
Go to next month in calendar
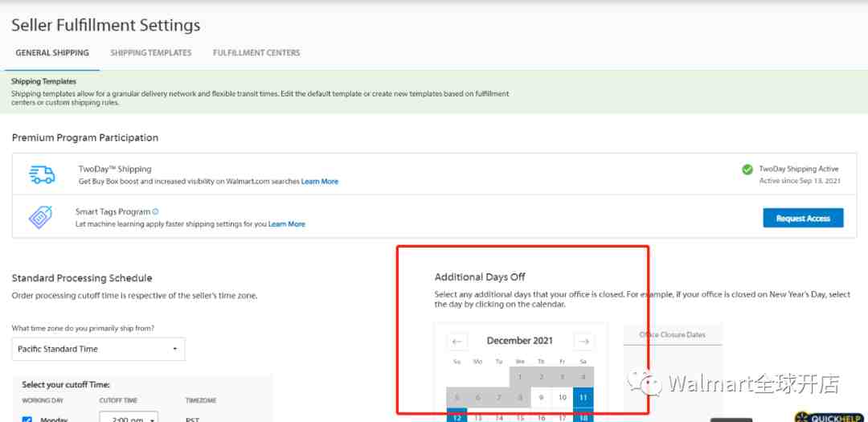583,341
